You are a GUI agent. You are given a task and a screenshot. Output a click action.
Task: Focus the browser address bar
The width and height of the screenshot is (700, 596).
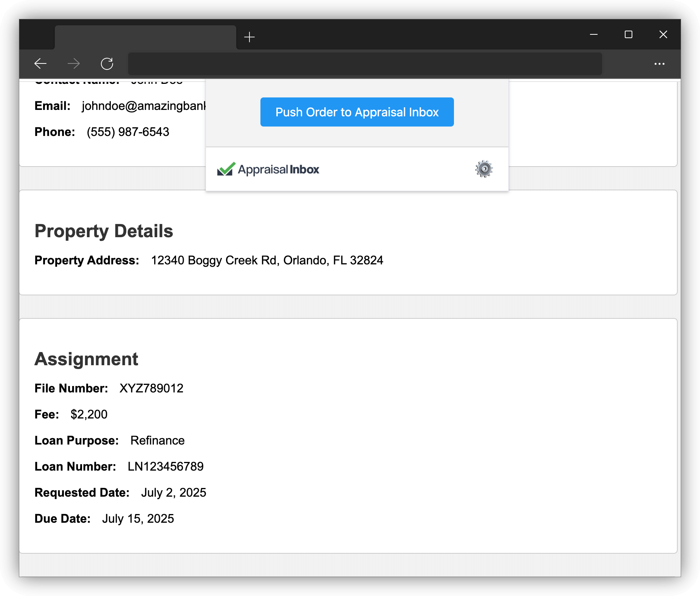coord(365,64)
